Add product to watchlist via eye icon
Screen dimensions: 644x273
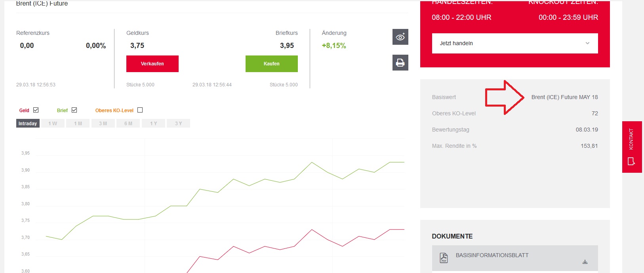click(x=400, y=37)
